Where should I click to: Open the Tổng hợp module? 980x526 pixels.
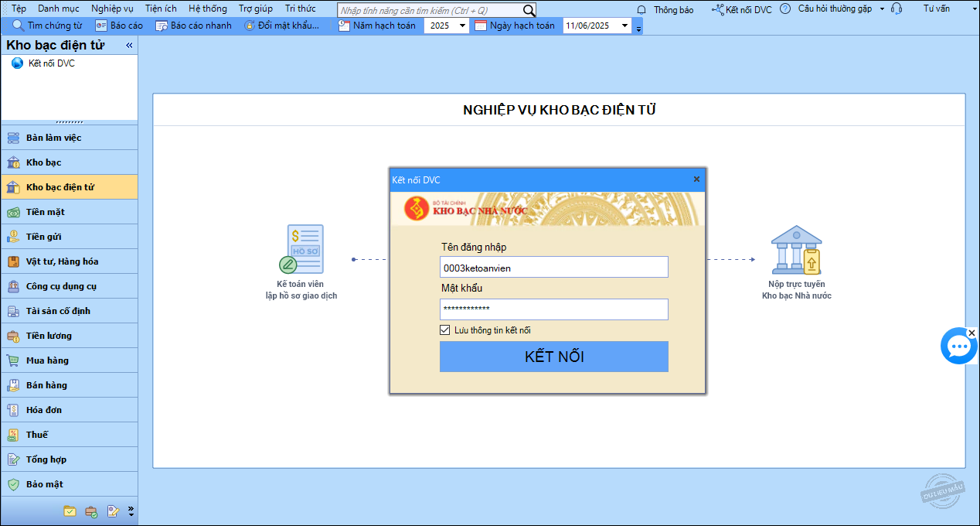click(x=70, y=459)
